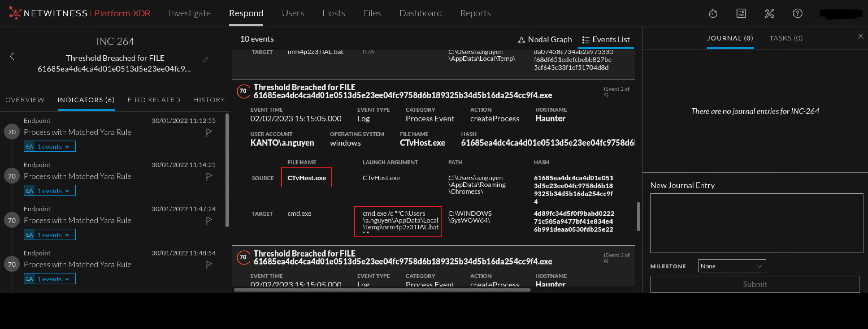Switch to Nodal Graph view
Image resolution: width=868 pixels, height=329 pixels.
click(x=545, y=39)
